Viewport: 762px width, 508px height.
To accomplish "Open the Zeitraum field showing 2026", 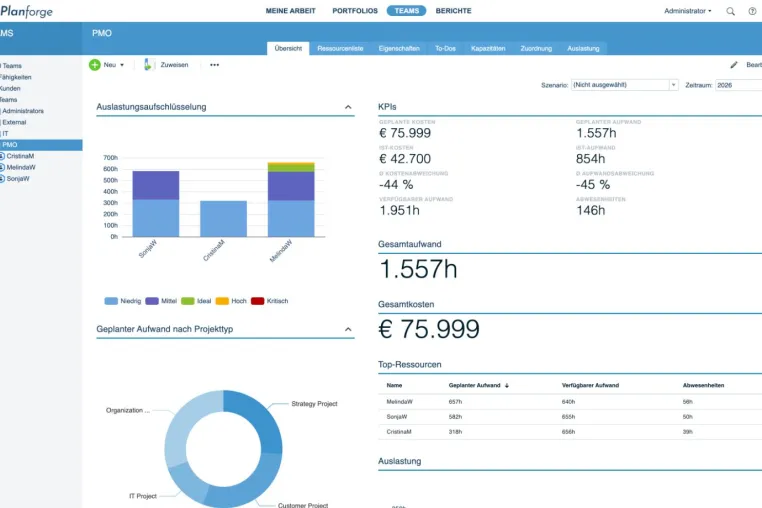I will coord(739,85).
